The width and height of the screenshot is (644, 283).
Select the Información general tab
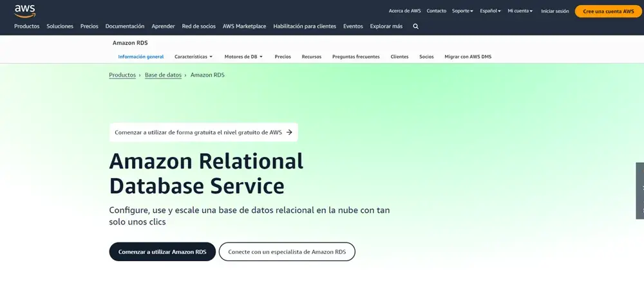[x=140, y=57]
